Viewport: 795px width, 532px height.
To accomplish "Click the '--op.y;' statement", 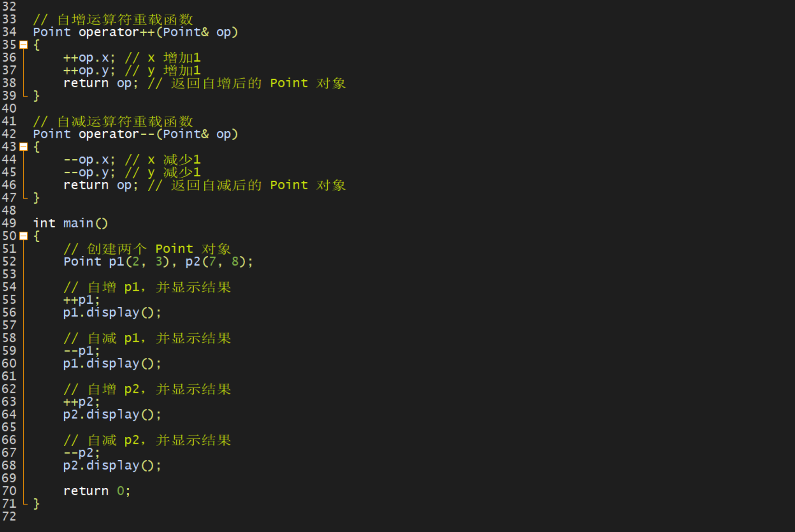I will pos(89,173).
